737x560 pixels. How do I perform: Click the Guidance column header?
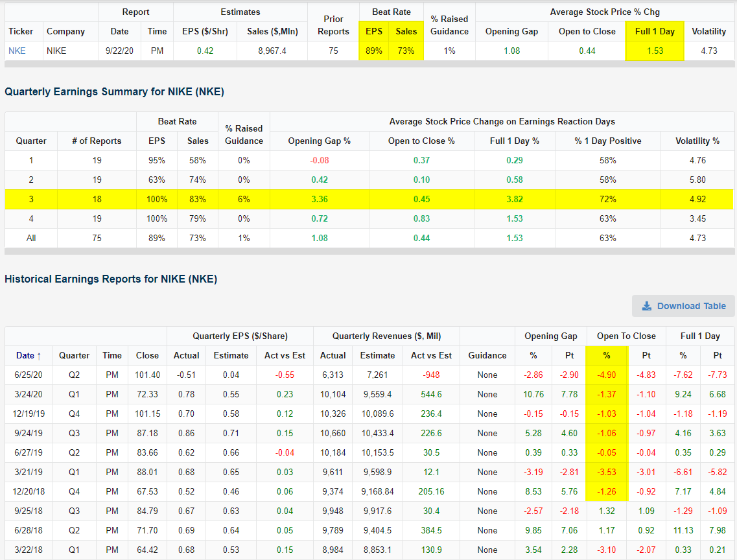click(487, 355)
